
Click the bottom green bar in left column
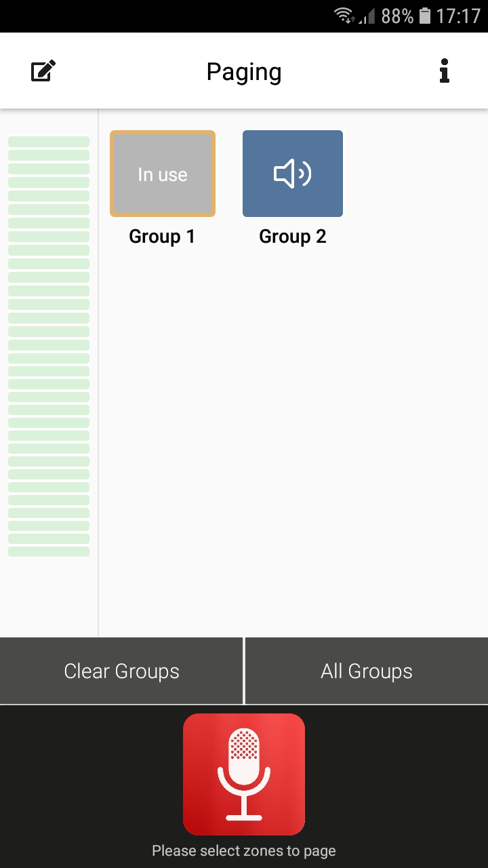[x=49, y=551]
